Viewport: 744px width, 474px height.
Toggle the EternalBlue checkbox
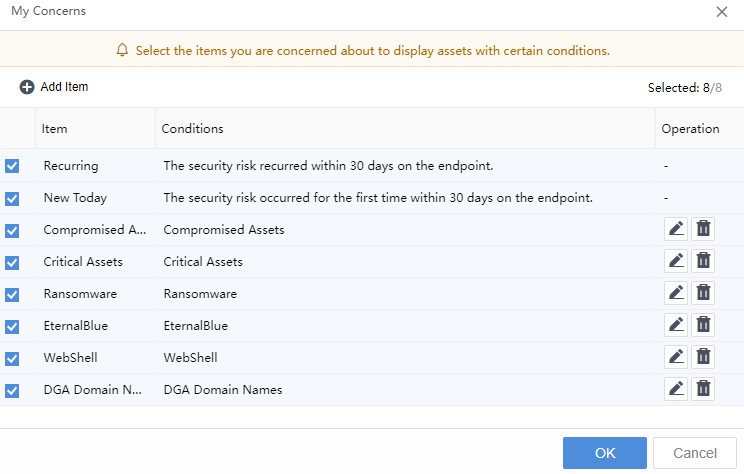pyautogui.click(x=12, y=326)
